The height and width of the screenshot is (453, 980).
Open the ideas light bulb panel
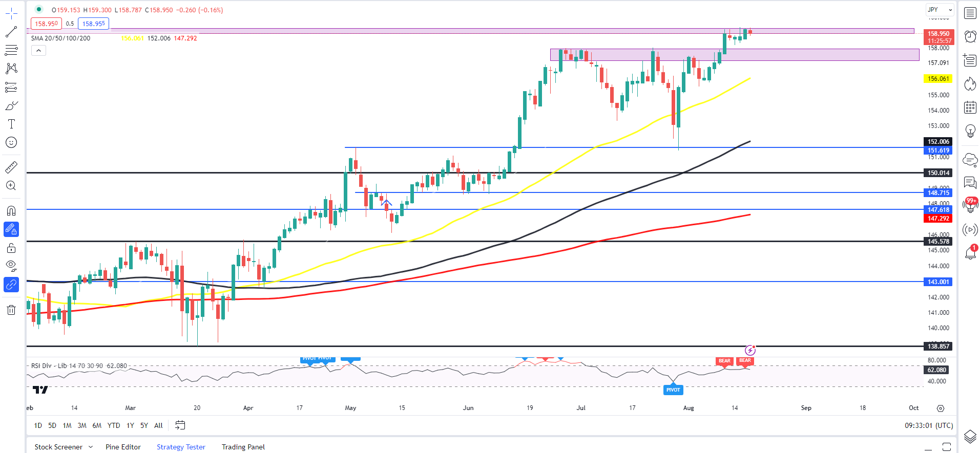pyautogui.click(x=970, y=131)
